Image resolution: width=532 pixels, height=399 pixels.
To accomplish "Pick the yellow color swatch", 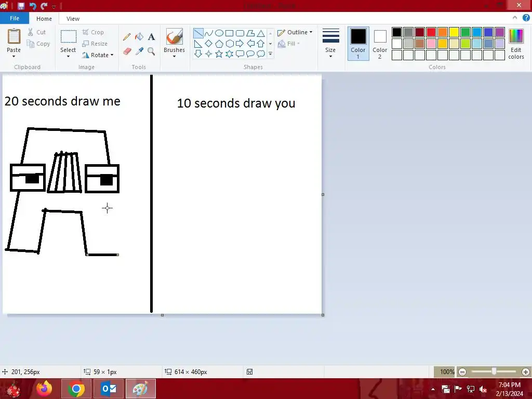I will pos(454,32).
